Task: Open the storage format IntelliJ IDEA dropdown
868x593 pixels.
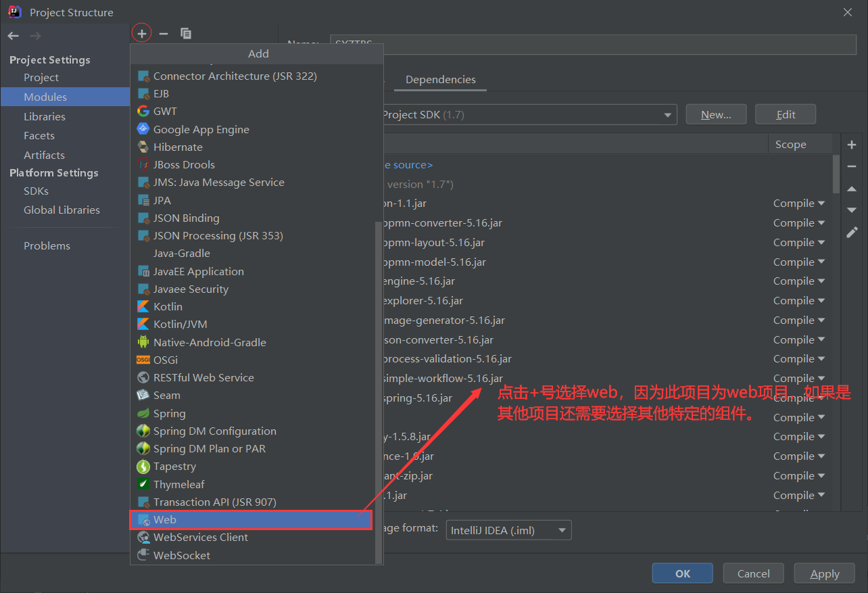Action: point(508,530)
